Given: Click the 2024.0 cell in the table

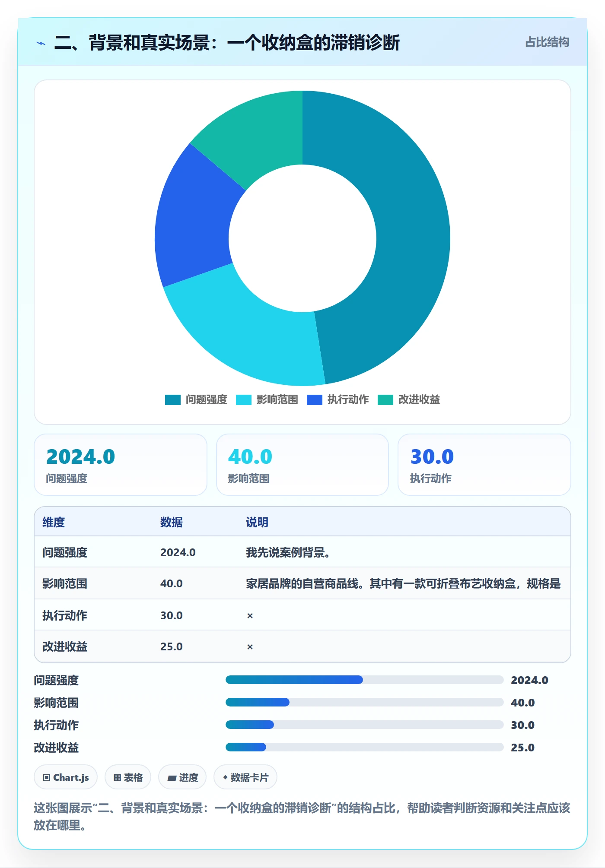Looking at the screenshot, I should [178, 552].
